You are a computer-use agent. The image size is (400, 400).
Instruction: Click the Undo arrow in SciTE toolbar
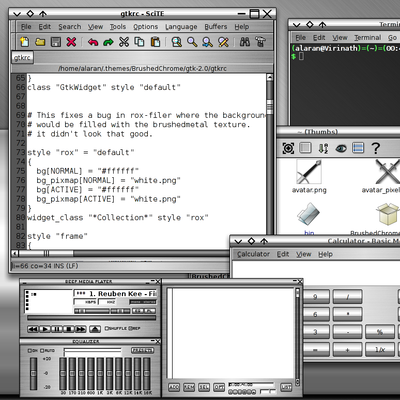coord(93,42)
